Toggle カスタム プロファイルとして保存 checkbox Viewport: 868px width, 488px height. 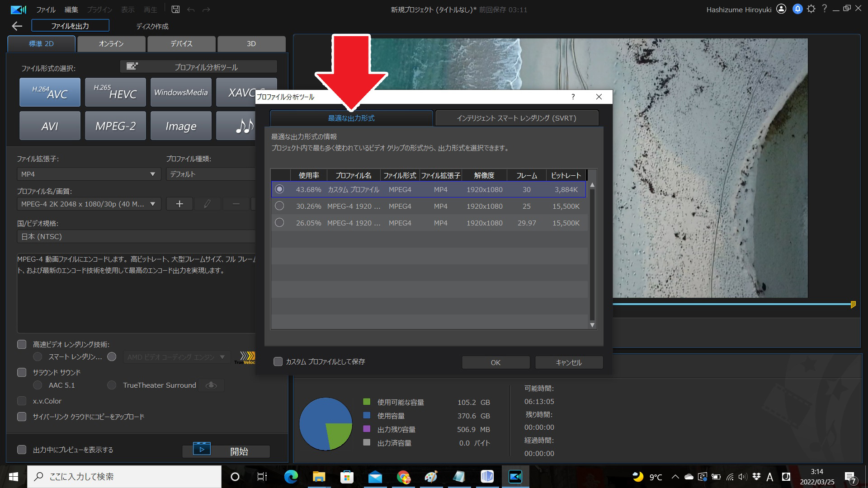pos(277,361)
